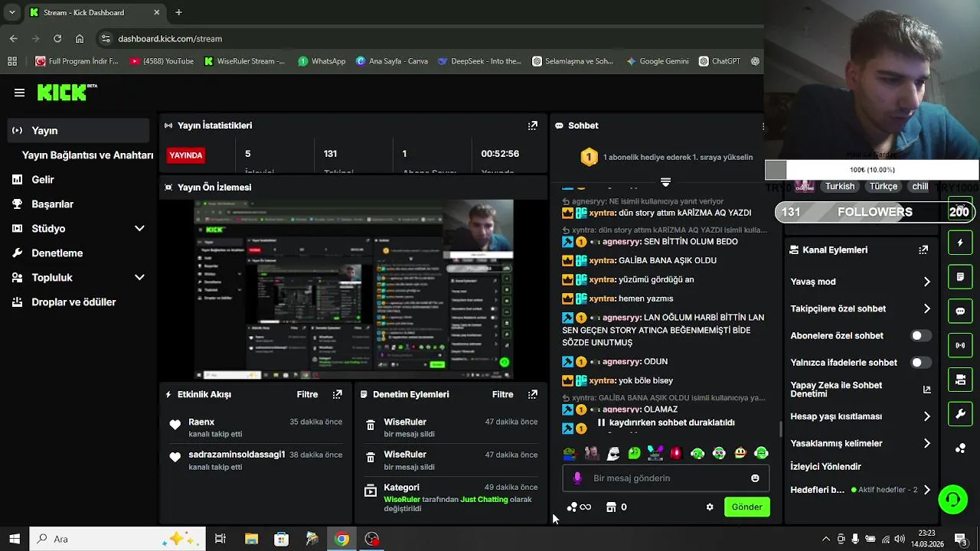This screenshot has width=980, height=551.
Task: Click the Chrome taskbar icon
Action: click(342, 539)
